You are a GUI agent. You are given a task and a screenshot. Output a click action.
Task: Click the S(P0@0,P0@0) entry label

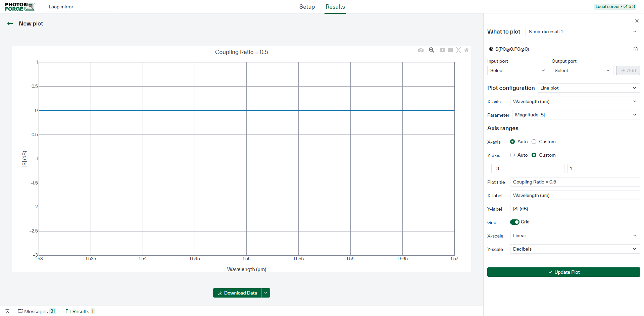click(512, 49)
